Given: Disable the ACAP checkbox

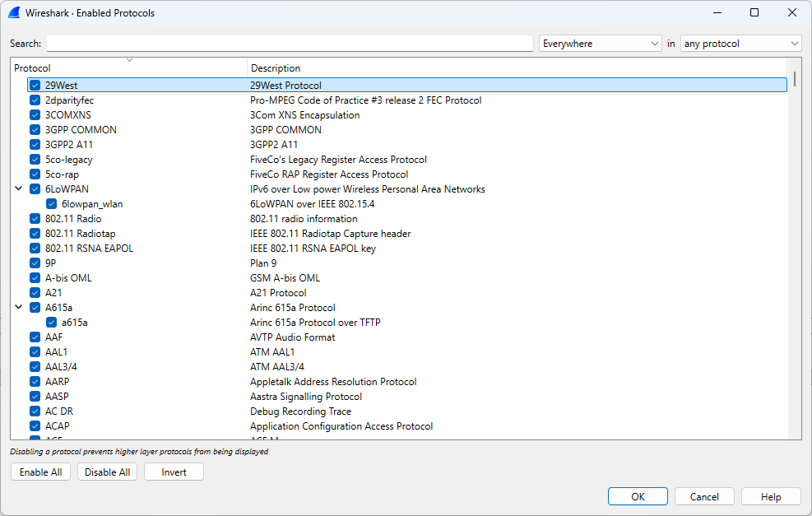Looking at the screenshot, I should pyautogui.click(x=35, y=425).
